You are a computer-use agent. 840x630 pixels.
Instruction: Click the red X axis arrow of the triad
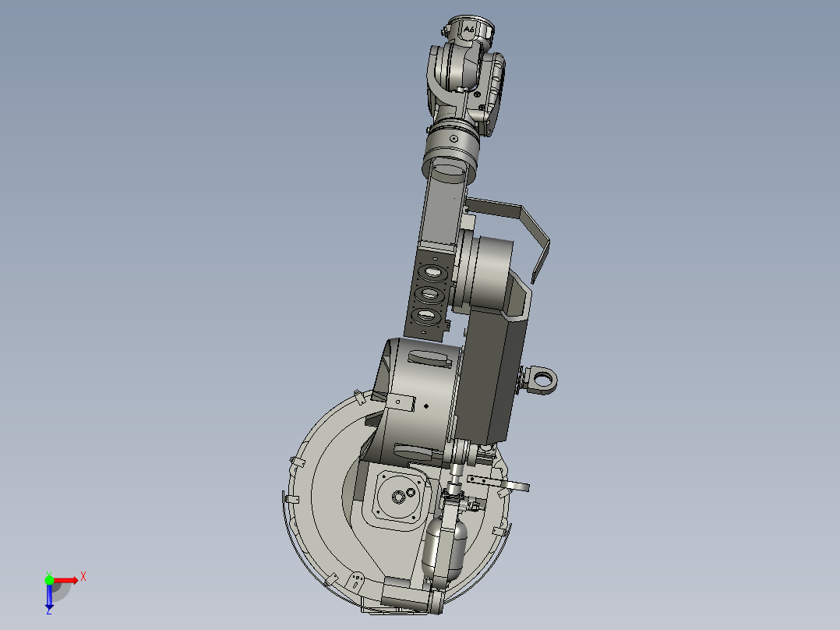click(x=66, y=581)
